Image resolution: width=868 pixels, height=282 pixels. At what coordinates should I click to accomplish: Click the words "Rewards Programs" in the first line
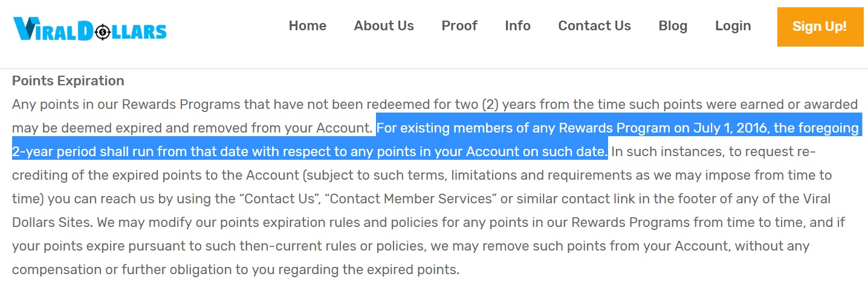tap(181, 105)
